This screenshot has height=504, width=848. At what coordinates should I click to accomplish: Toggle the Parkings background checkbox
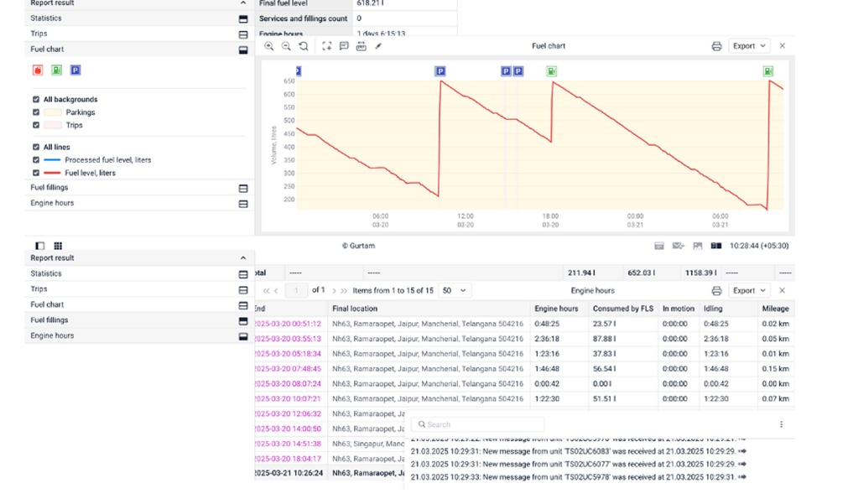[x=35, y=112]
